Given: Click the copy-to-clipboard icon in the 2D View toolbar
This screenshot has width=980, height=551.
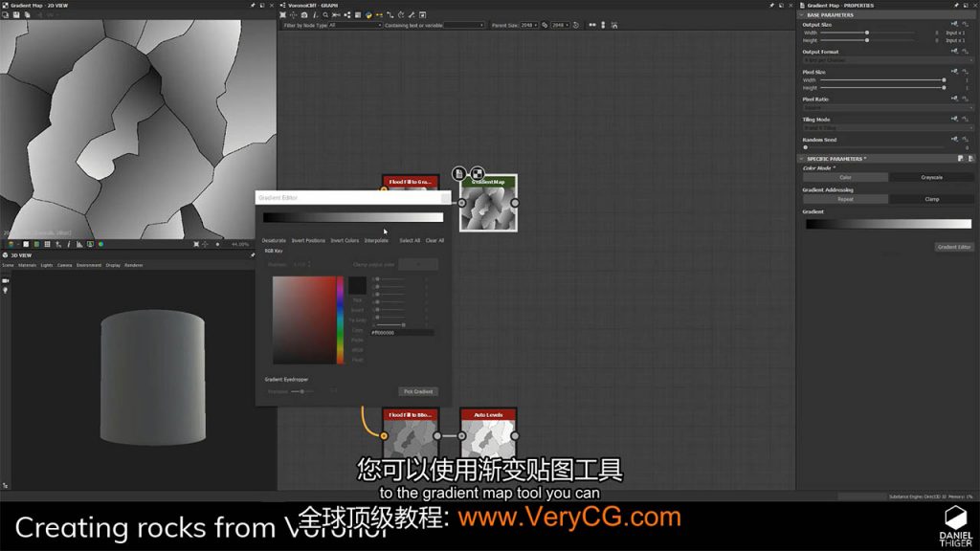Looking at the screenshot, I should click(x=27, y=15).
